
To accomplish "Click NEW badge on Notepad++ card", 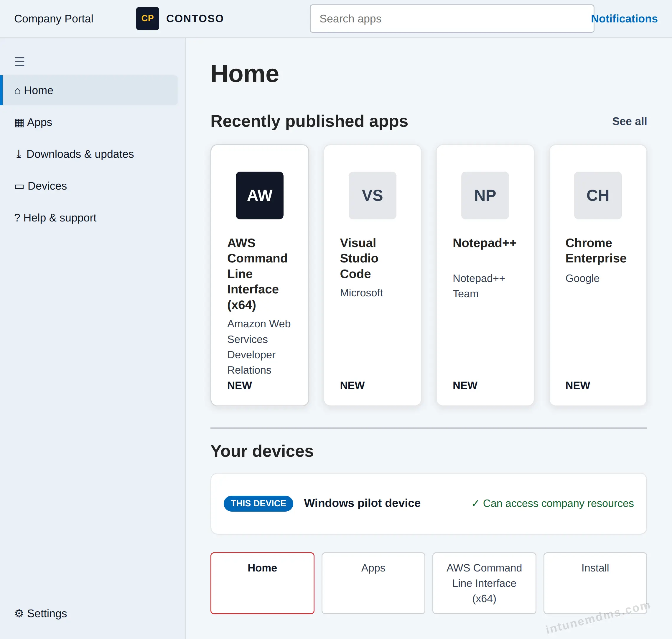I will coord(465,385).
